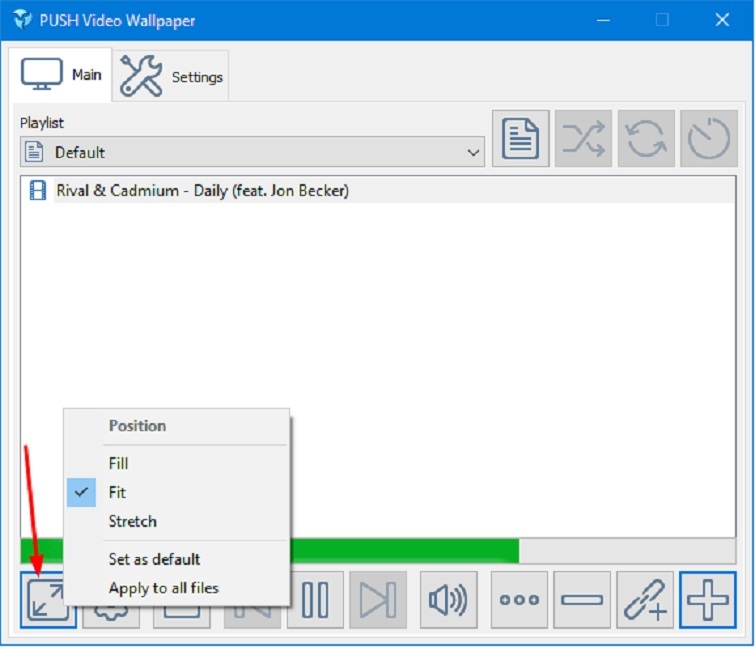The height and width of the screenshot is (647, 755).
Task: Expand the Default playlist dropdown
Action: (252, 153)
